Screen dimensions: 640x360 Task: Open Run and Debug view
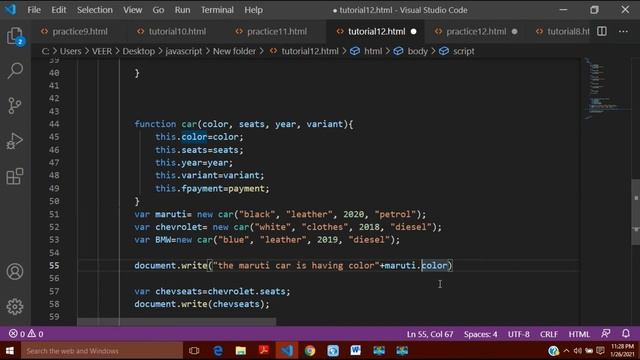click(15, 141)
